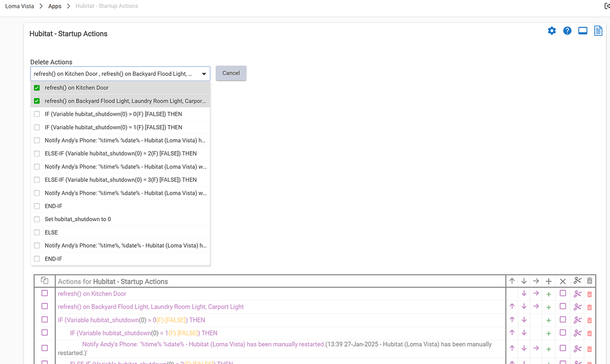Open 'refresh() on Kitchen Door' action link in table

click(92, 294)
